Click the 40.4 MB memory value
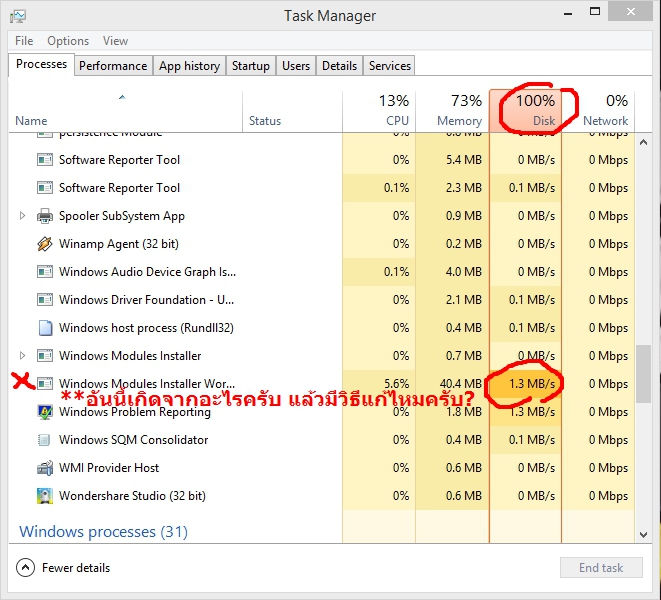 pyautogui.click(x=460, y=384)
